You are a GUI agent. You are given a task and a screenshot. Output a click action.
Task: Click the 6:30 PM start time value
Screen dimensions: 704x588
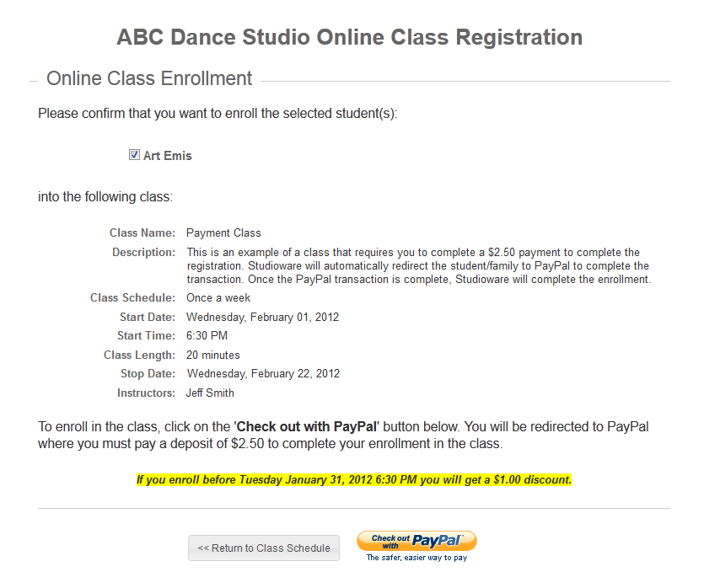point(207,336)
